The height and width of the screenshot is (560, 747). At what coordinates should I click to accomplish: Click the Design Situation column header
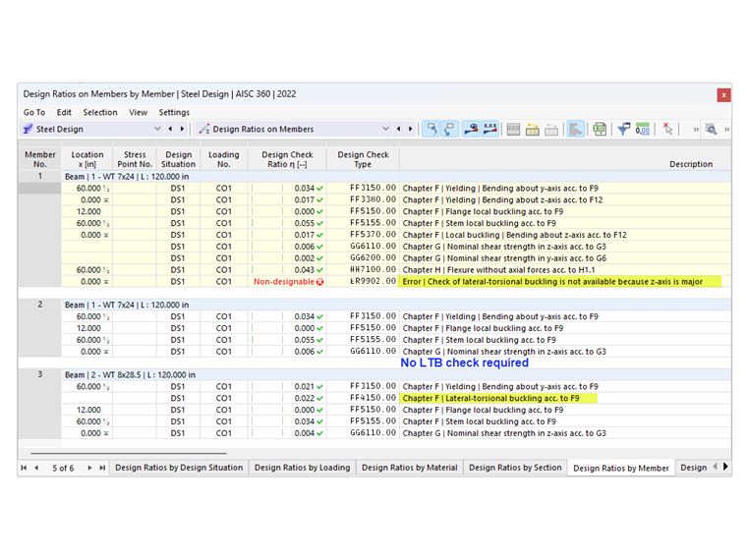point(178,159)
